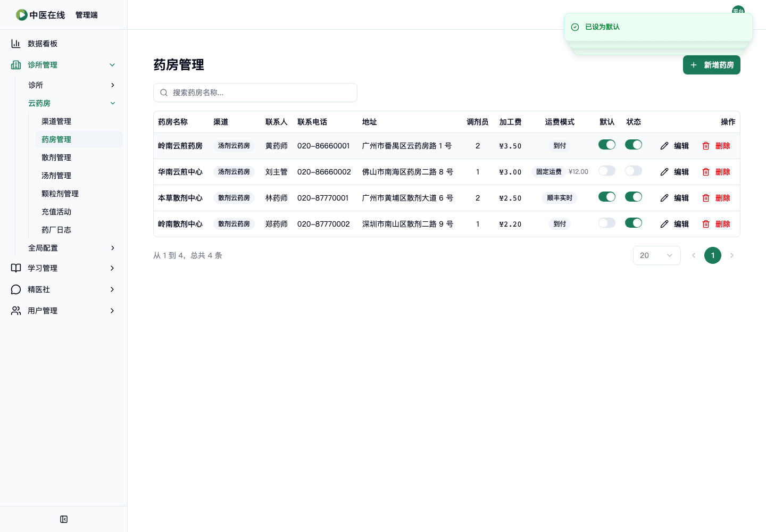Click 编辑 text for 本草散剂中心

point(681,198)
